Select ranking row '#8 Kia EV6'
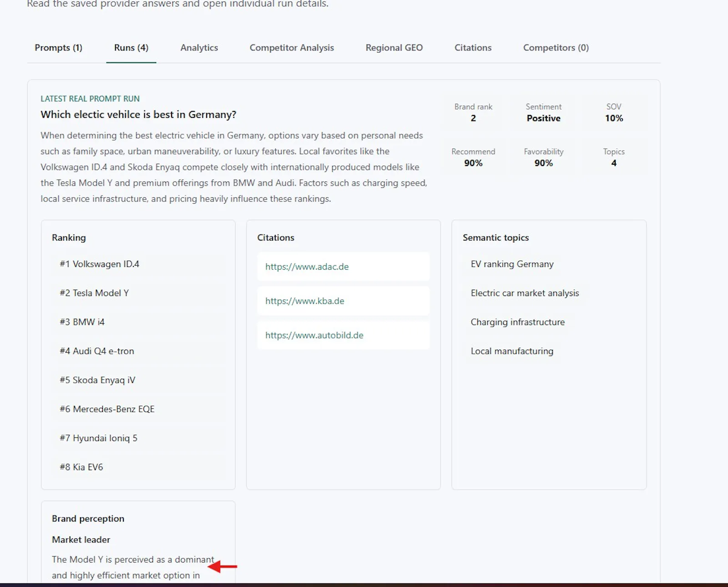This screenshot has width=728, height=587. (x=138, y=467)
